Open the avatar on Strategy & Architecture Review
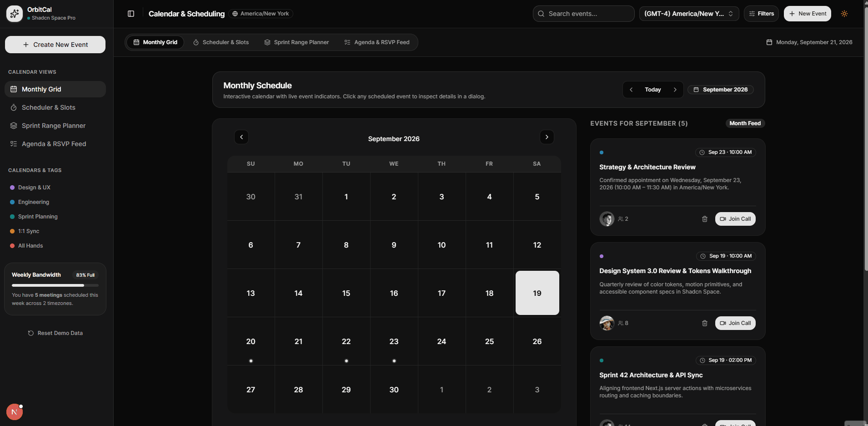Screen dimensions: 868x426 pos(607,219)
